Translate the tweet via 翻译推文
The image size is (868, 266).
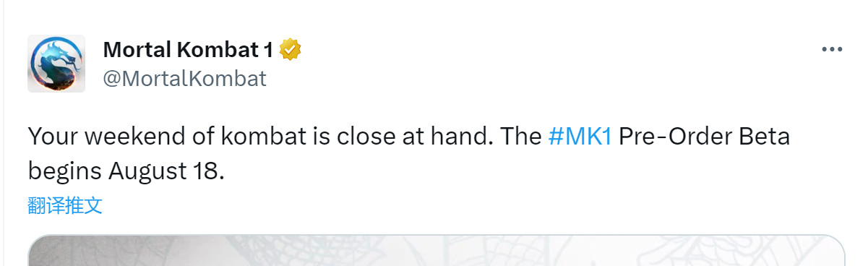[65, 205]
